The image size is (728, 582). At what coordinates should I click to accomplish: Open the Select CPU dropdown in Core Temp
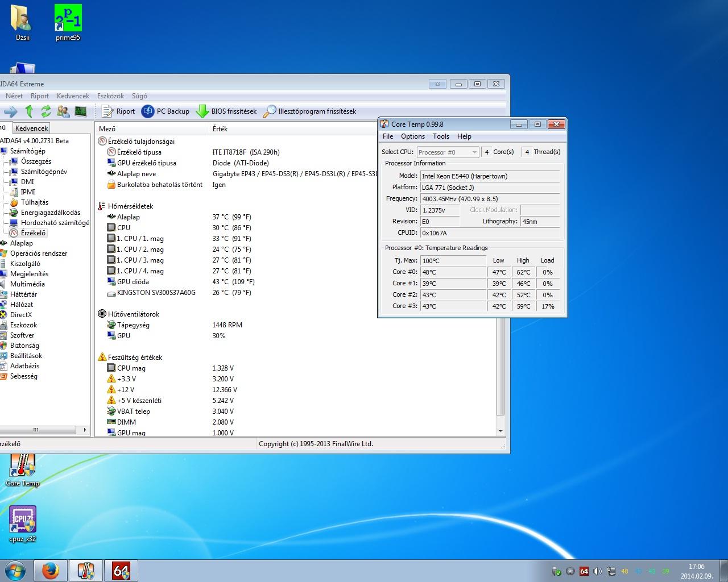448,152
